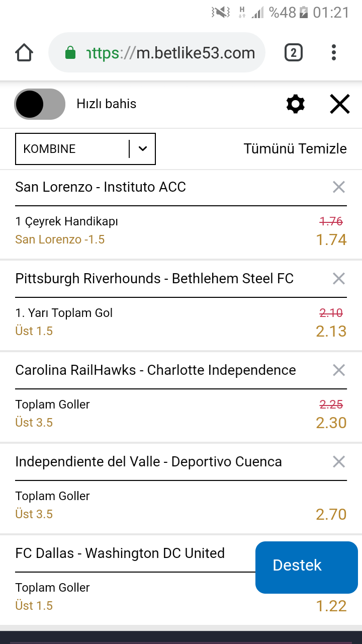Click Tümünü Temizle to clear all

pyautogui.click(x=295, y=149)
